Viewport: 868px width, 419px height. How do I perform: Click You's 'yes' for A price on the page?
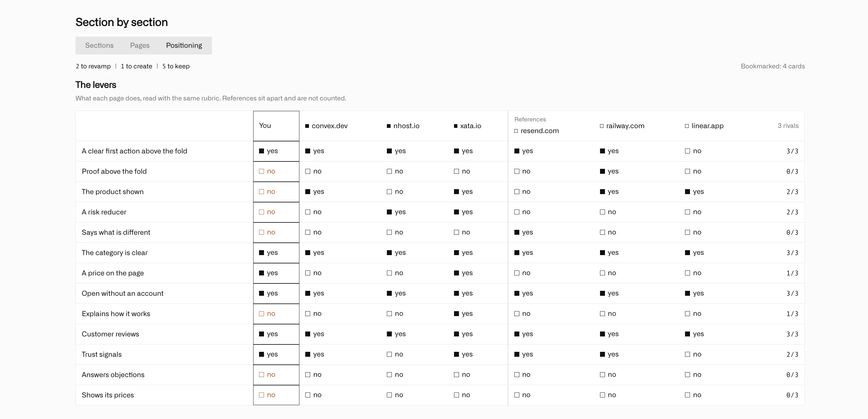[x=268, y=273]
